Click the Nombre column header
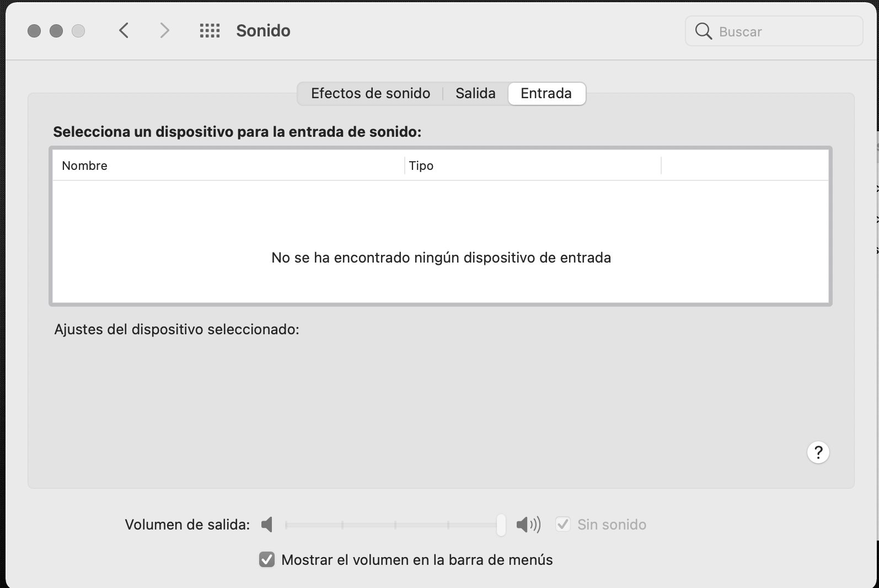 228,165
